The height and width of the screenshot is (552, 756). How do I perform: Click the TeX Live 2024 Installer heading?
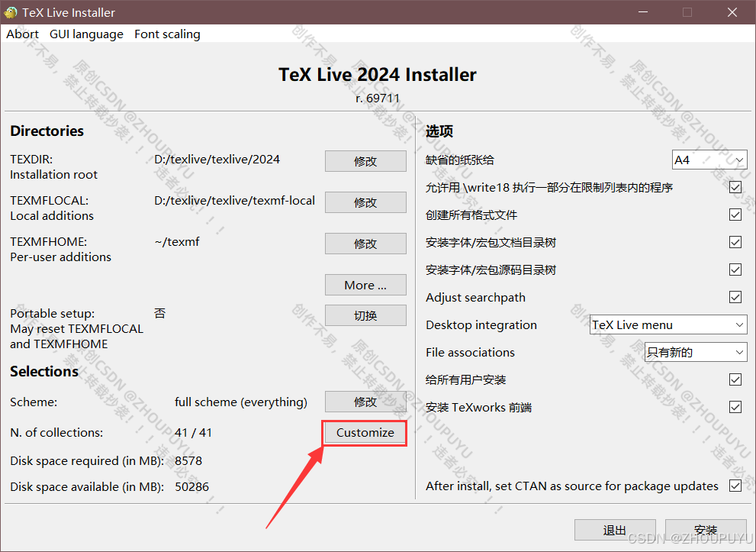tap(378, 75)
